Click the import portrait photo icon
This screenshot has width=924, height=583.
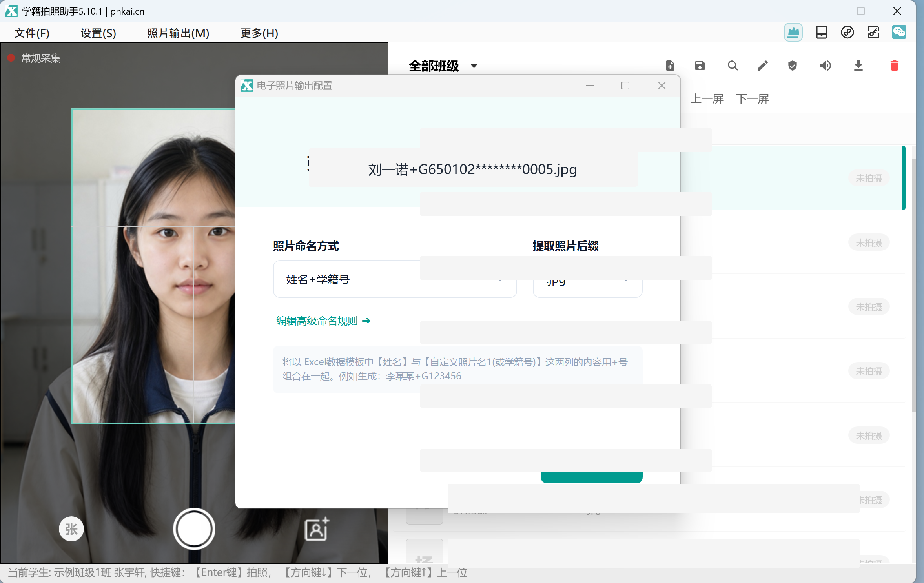317,529
